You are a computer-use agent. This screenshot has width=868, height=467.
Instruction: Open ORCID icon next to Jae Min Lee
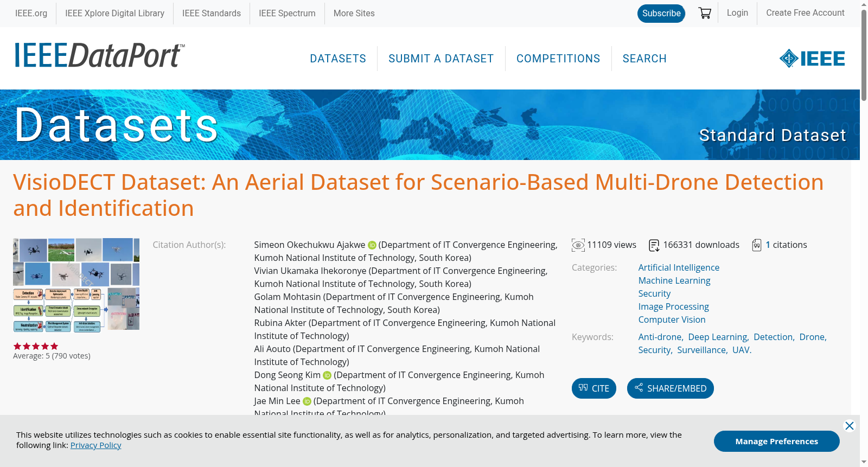307,401
